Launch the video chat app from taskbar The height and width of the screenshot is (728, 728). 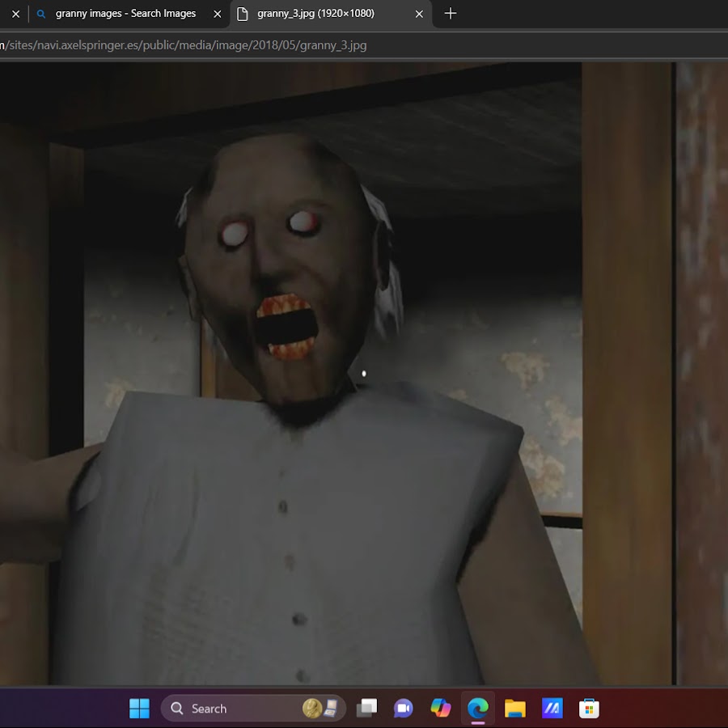(x=404, y=709)
